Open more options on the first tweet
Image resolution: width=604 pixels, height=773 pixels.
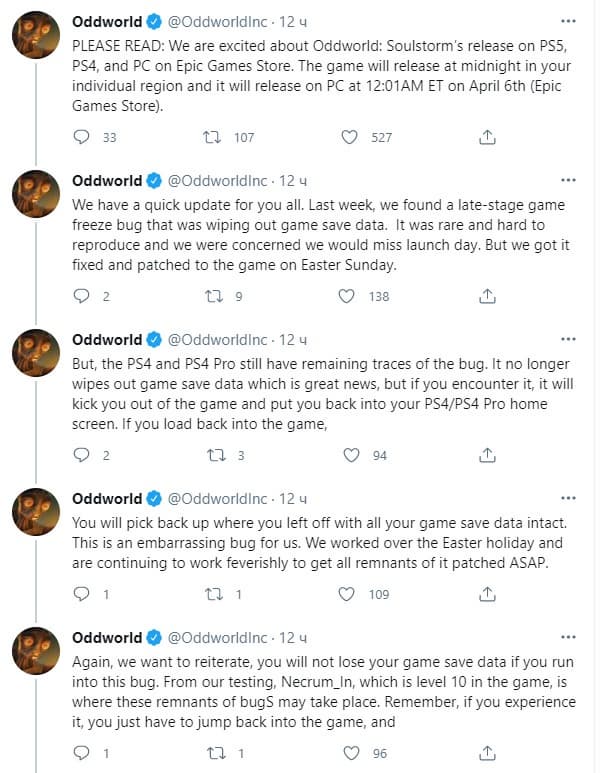(568, 21)
